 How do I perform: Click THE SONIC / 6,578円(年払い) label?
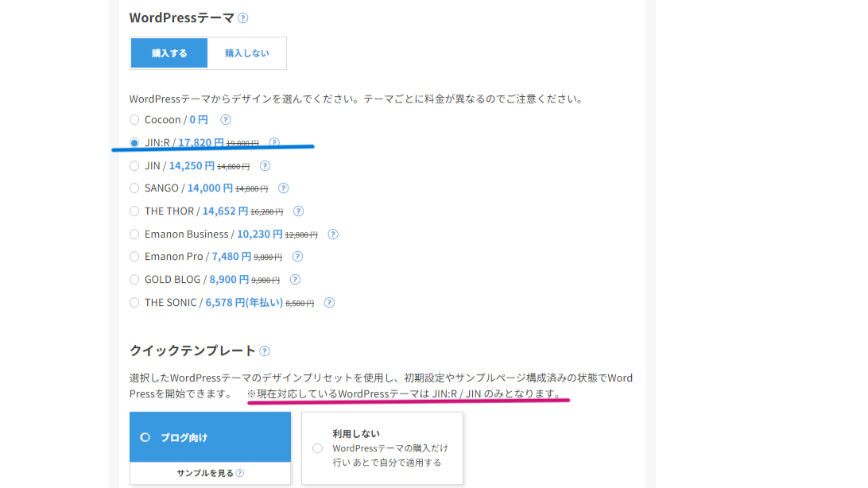click(x=214, y=303)
